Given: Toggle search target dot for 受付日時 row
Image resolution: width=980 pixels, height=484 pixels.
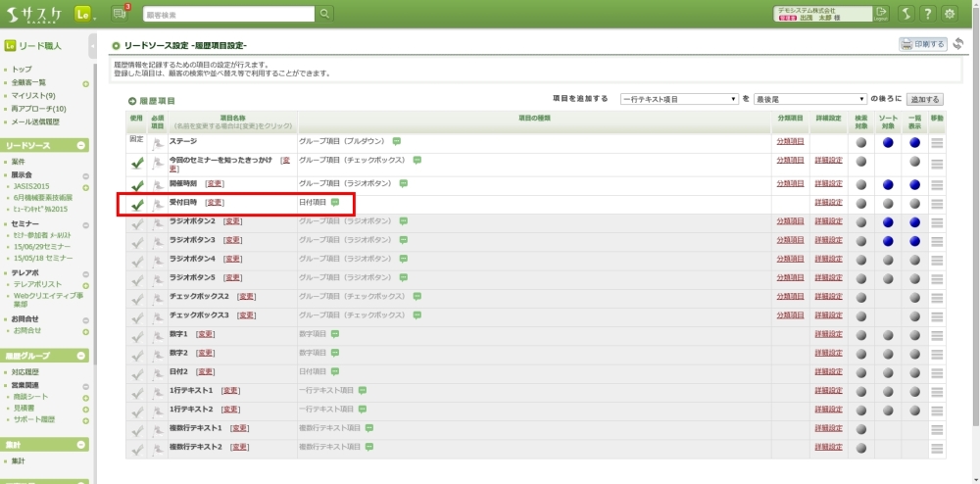Looking at the screenshot, I should 861,203.
